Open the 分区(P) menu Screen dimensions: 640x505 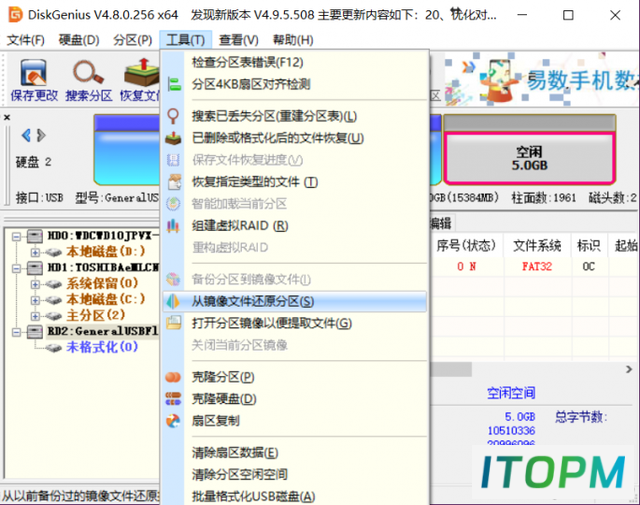(x=133, y=40)
